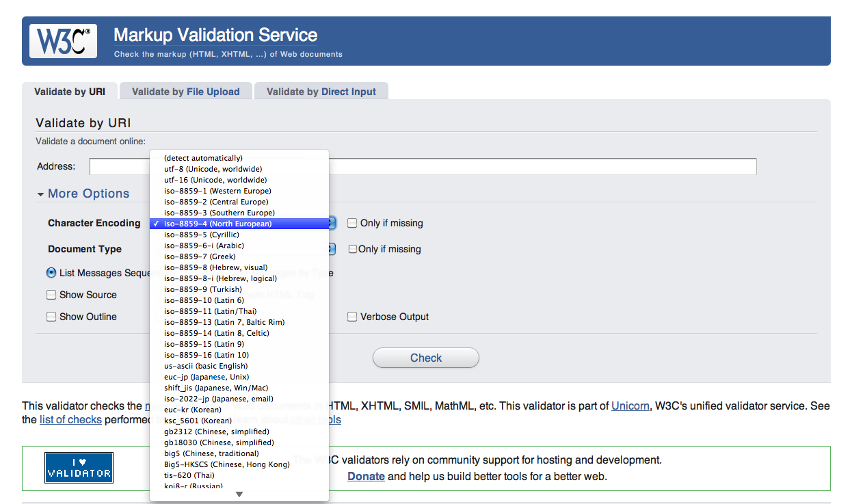Screen dimensions: 852x504
Task: Choose big5 (Chinese, traditional) encoding
Action: point(211,453)
